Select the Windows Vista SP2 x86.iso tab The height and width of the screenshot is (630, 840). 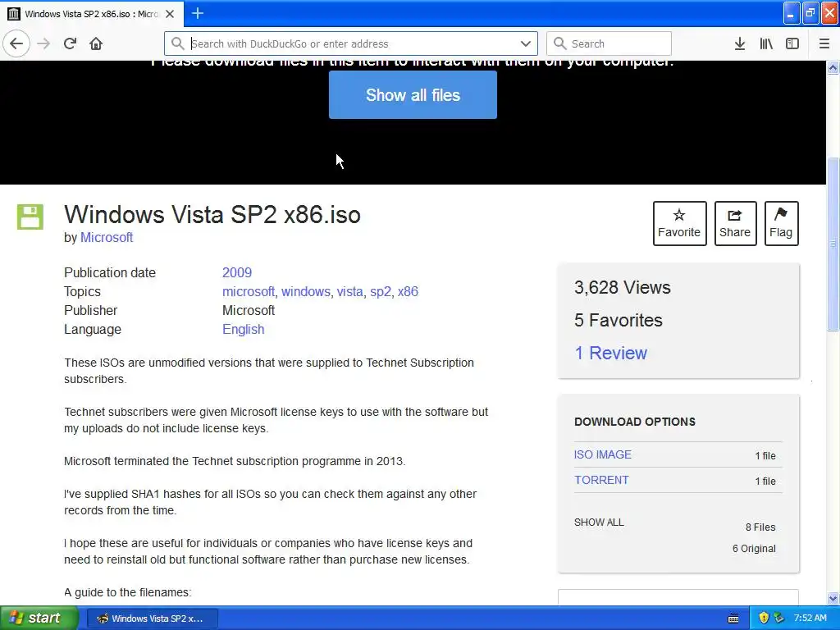click(92, 14)
